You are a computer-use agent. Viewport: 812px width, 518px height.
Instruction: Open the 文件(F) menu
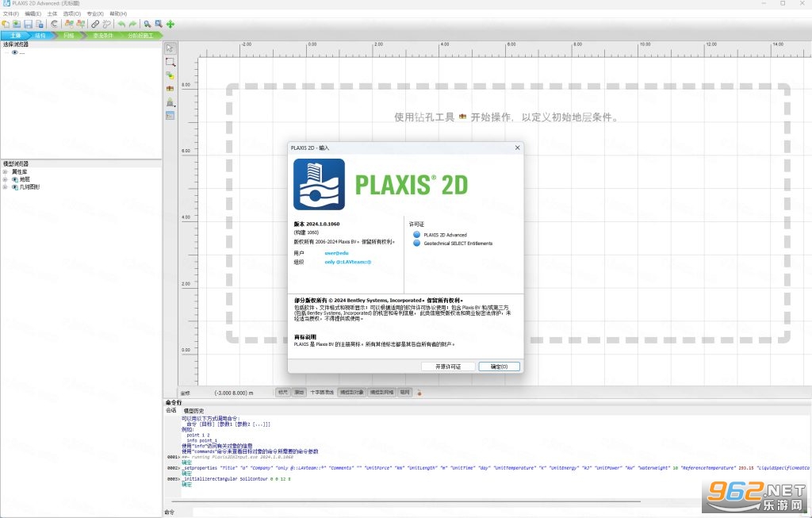pos(11,13)
